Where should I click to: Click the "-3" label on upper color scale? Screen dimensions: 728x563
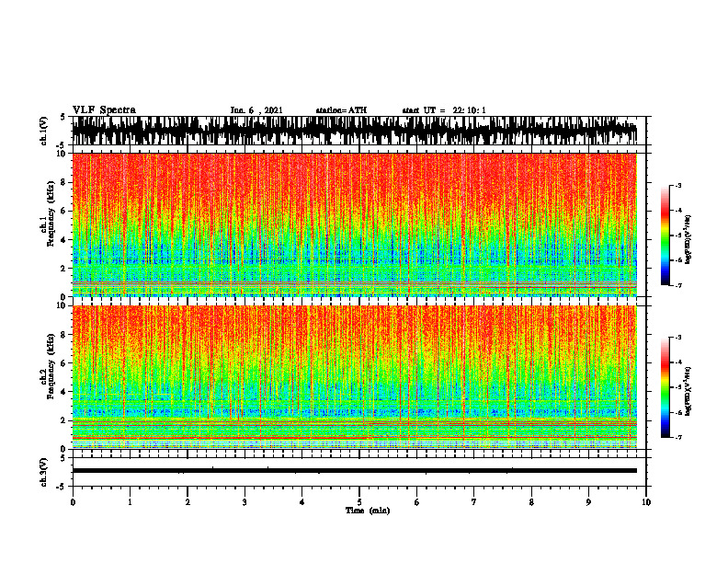coord(678,185)
